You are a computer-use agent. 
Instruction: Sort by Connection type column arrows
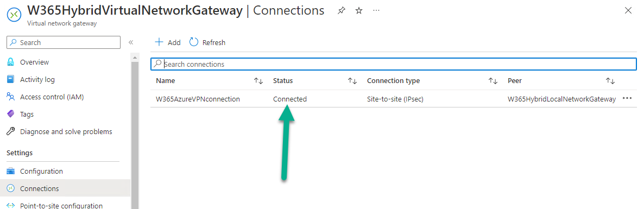pyautogui.click(x=493, y=81)
